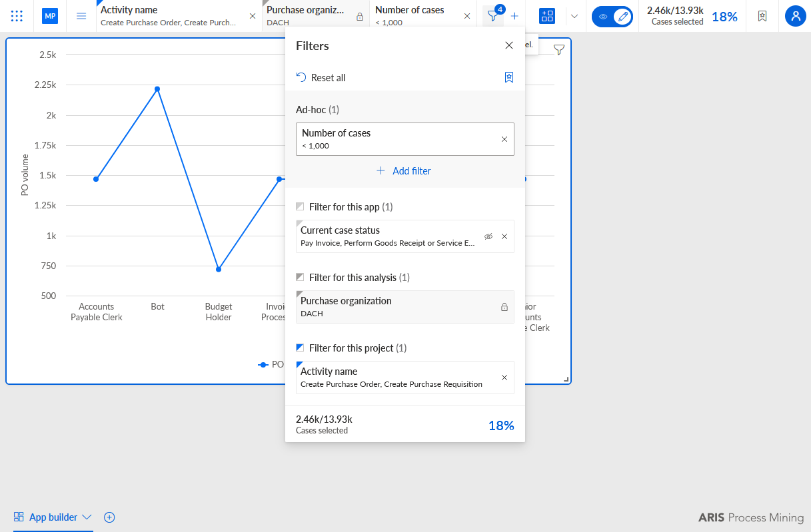
Task: Open the apps grid launcher icon
Action: coord(17,16)
